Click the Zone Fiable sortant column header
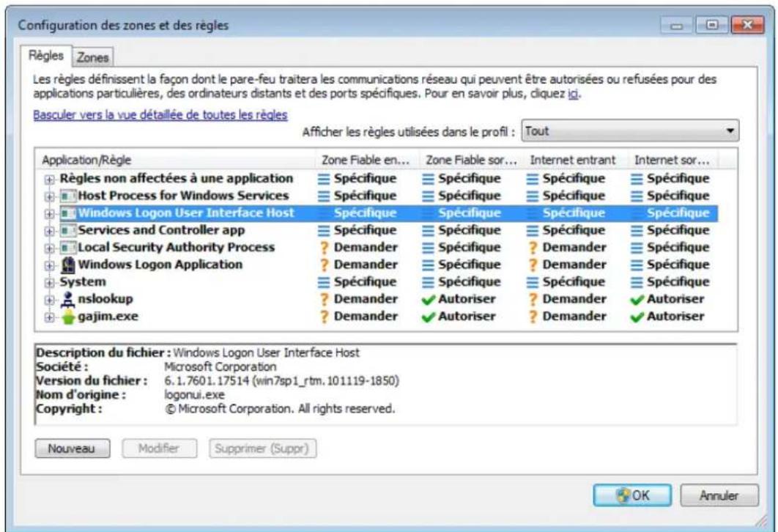This screenshot has height=532, width=778. [471, 160]
